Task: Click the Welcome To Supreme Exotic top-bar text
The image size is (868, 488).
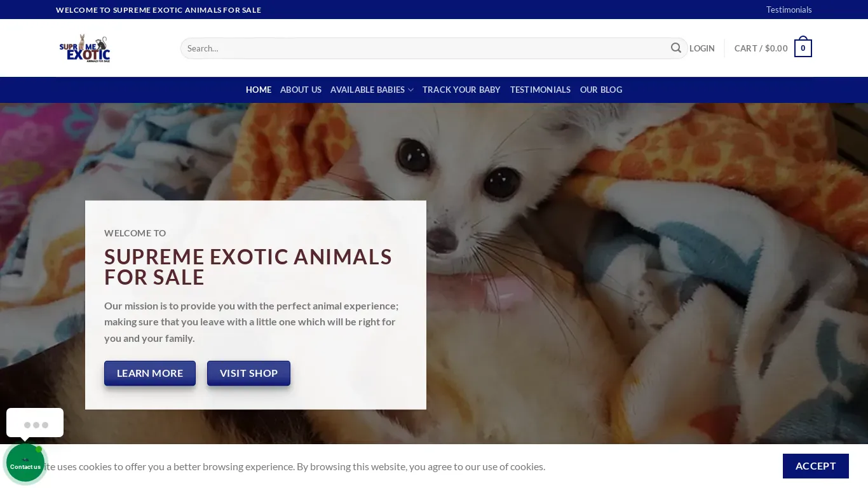Action: [x=158, y=10]
